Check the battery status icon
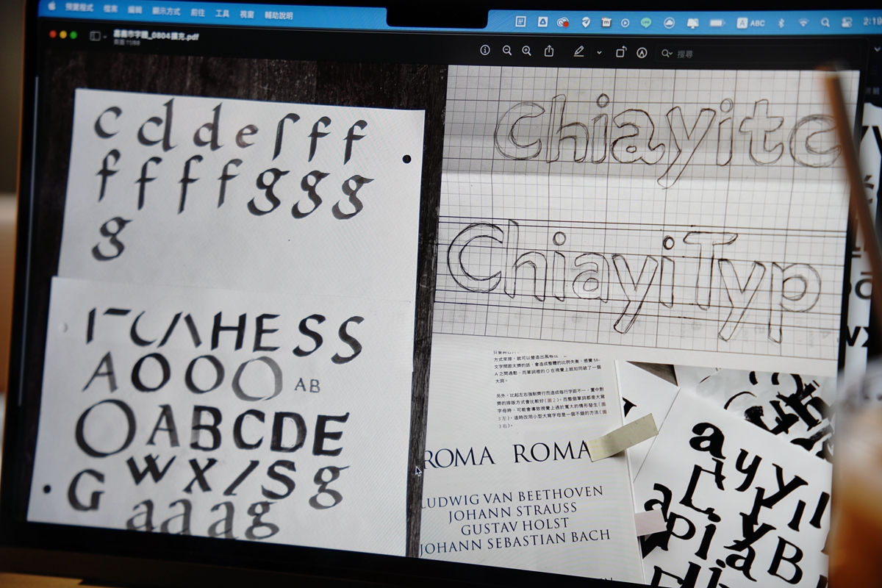 [x=717, y=24]
